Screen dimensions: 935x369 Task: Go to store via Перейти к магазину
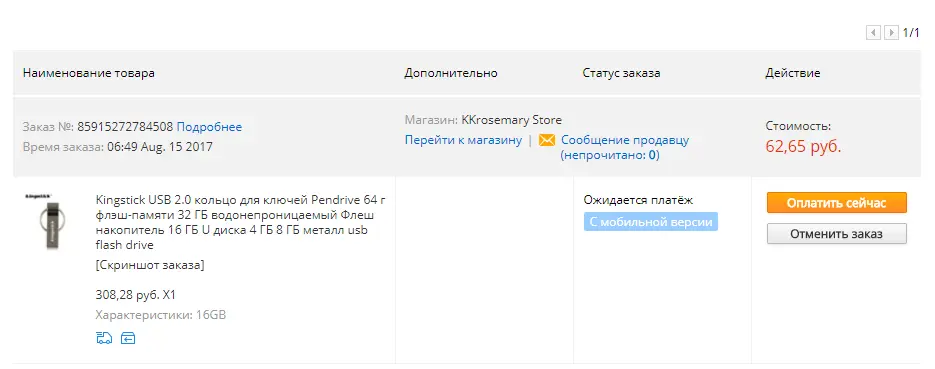coord(463,141)
